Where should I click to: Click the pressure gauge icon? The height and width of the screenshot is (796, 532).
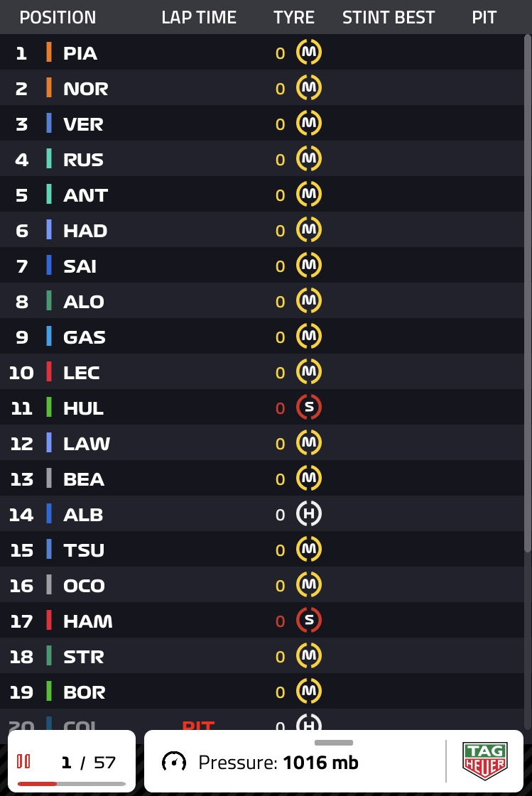[x=174, y=763]
